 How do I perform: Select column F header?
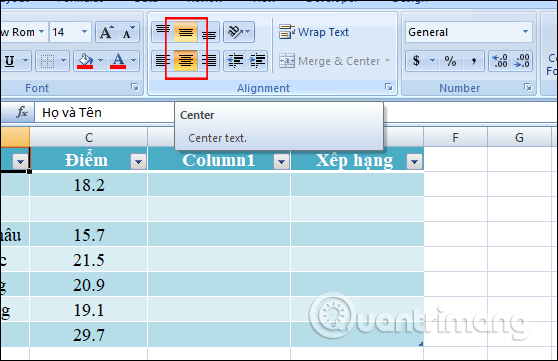click(455, 137)
